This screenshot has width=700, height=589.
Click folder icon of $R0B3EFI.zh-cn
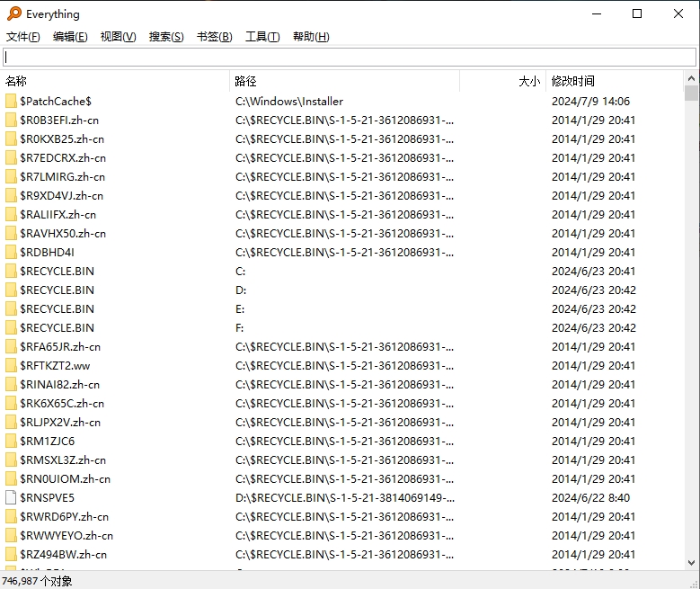click(11, 120)
